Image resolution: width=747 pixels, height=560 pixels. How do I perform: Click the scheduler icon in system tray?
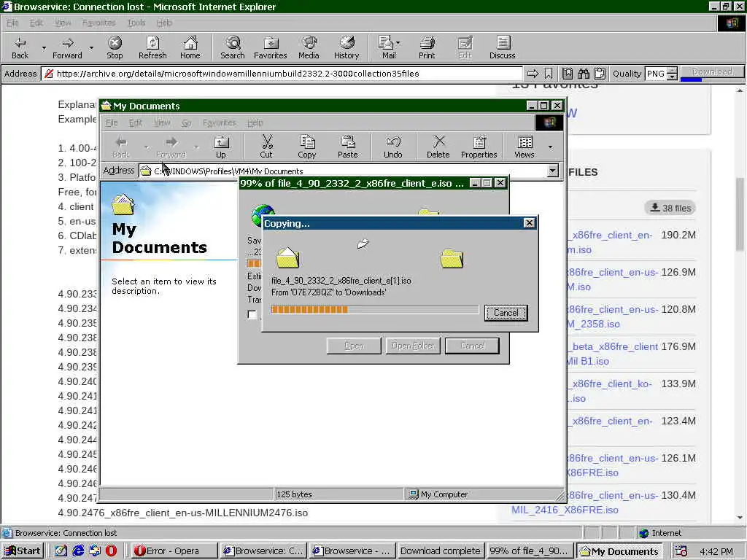[681, 551]
